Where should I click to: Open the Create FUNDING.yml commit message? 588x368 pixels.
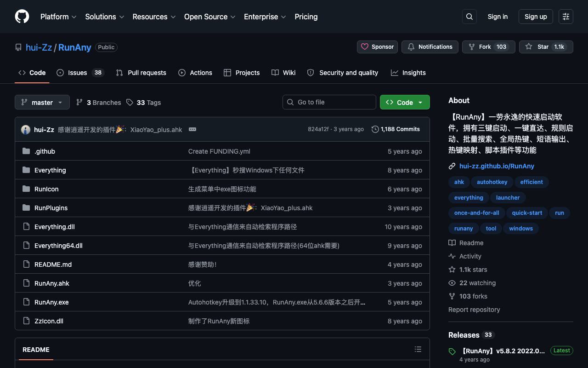click(x=219, y=151)
